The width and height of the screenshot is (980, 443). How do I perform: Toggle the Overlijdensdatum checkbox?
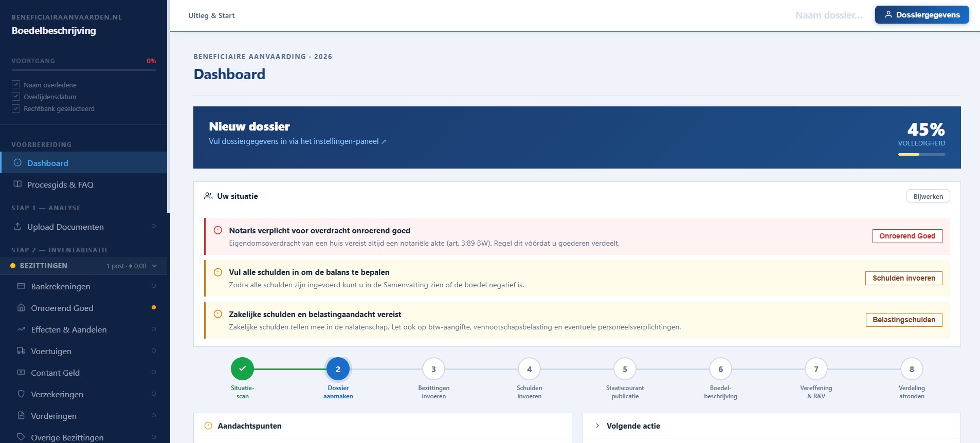coord(16,96)
